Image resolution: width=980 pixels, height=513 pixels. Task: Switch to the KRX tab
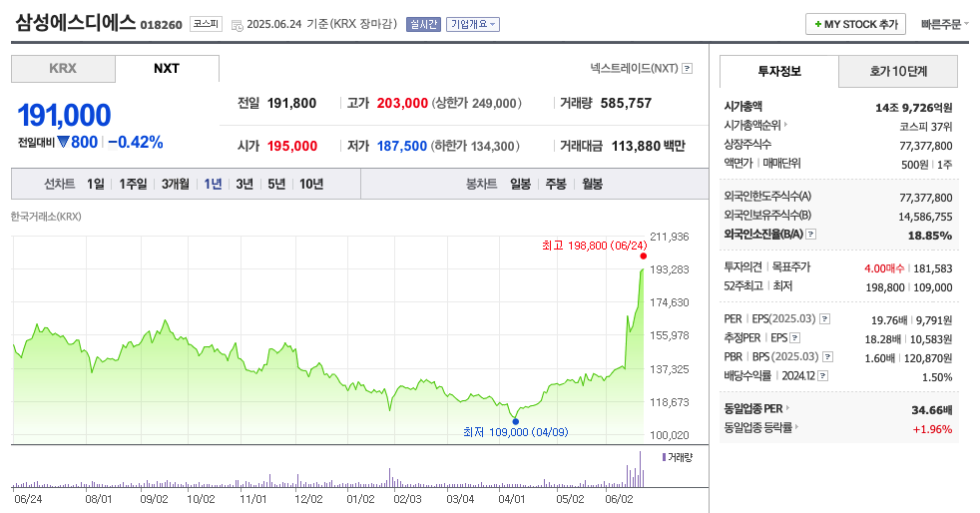(63, 69)
